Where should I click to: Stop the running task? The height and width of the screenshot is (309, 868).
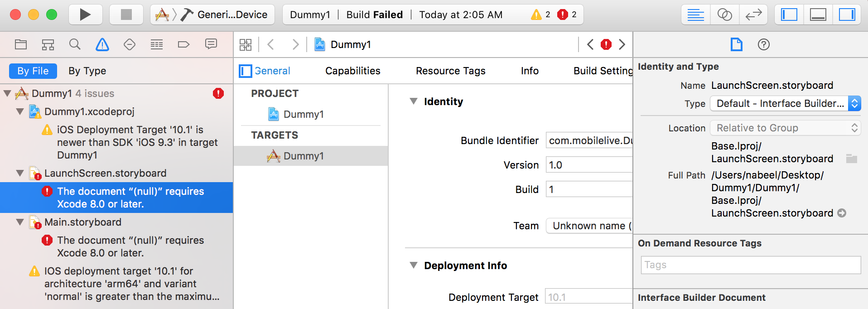(126, 14)
